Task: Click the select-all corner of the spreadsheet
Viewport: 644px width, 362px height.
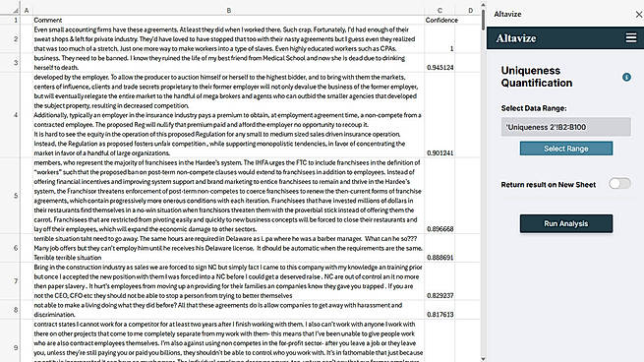Action: 10,10
